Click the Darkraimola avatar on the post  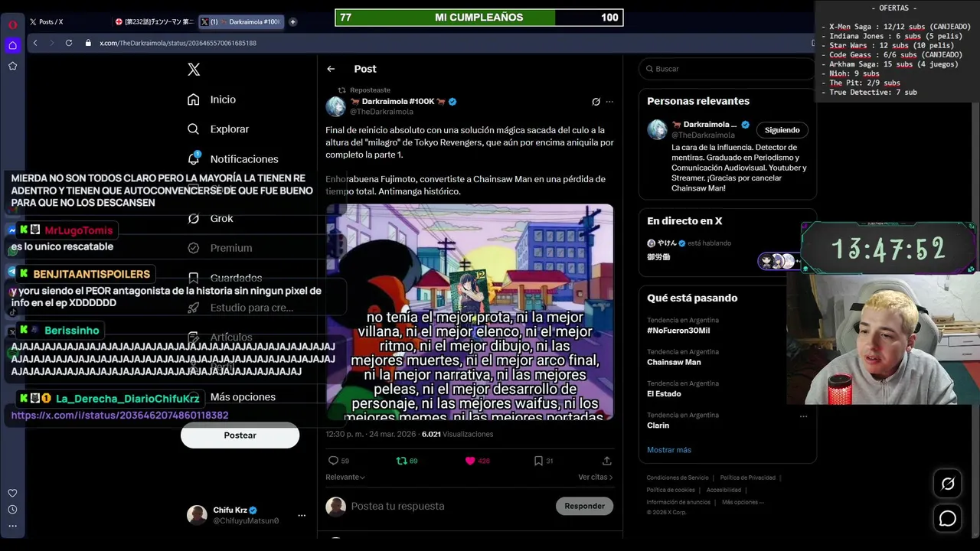click(x=335, y=106)
